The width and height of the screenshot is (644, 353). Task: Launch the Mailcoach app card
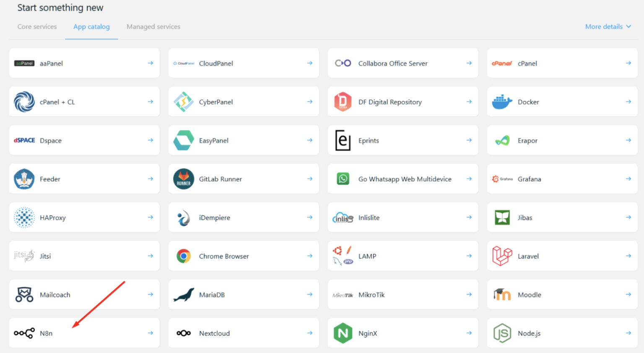pos(84,294)
